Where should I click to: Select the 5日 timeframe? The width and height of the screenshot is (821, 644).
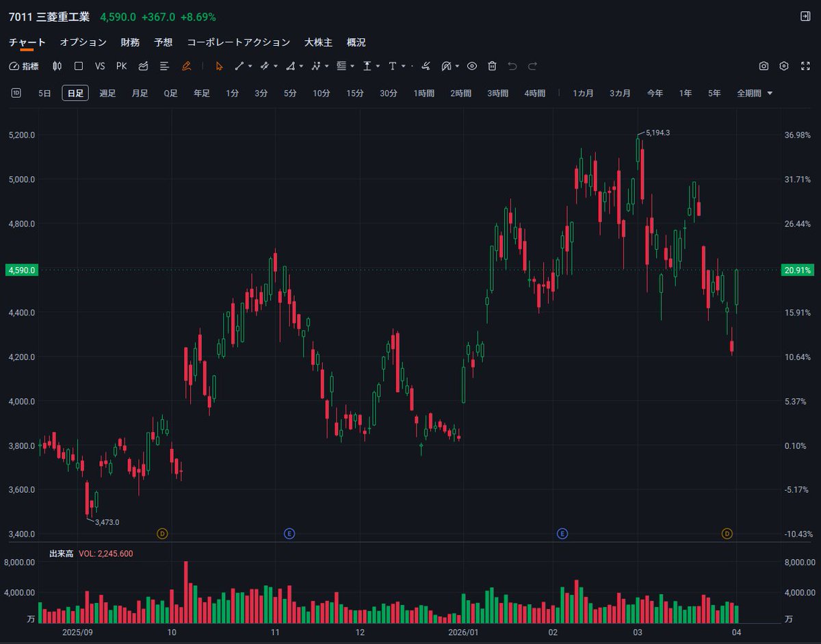(44, 93)
